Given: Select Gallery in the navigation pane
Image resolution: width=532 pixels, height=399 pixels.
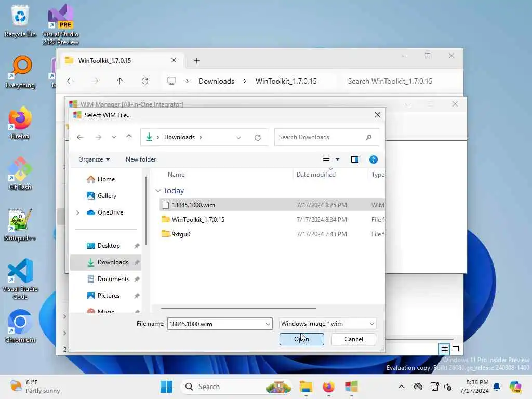Looking at the screenshot, I should pos(105,196).
